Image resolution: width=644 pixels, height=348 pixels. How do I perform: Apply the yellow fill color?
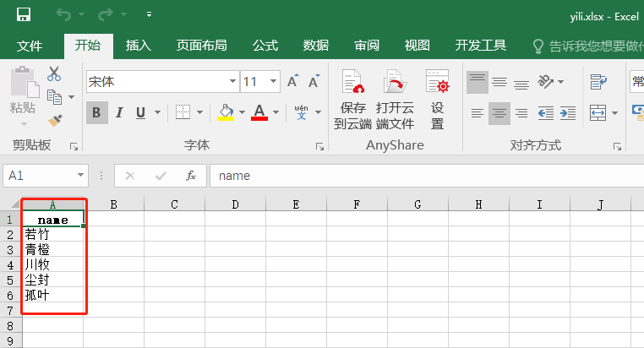click(226, 112)
